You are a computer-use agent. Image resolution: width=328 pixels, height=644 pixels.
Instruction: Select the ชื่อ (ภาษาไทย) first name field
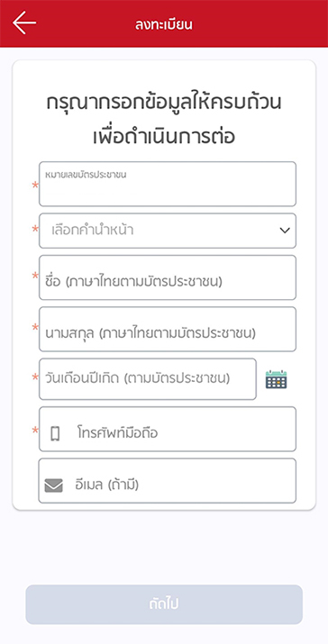[168, 277]
